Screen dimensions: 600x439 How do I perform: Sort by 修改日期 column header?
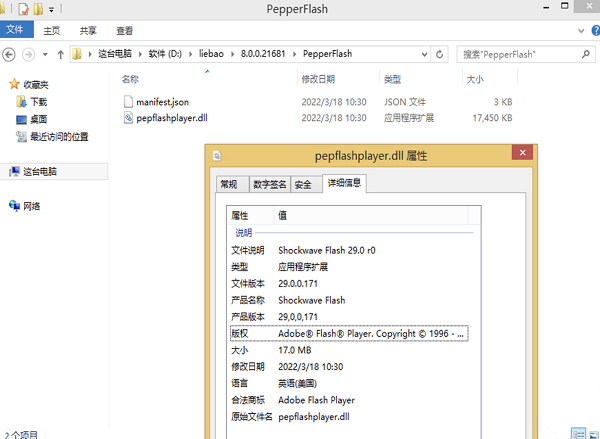[318, 79]
